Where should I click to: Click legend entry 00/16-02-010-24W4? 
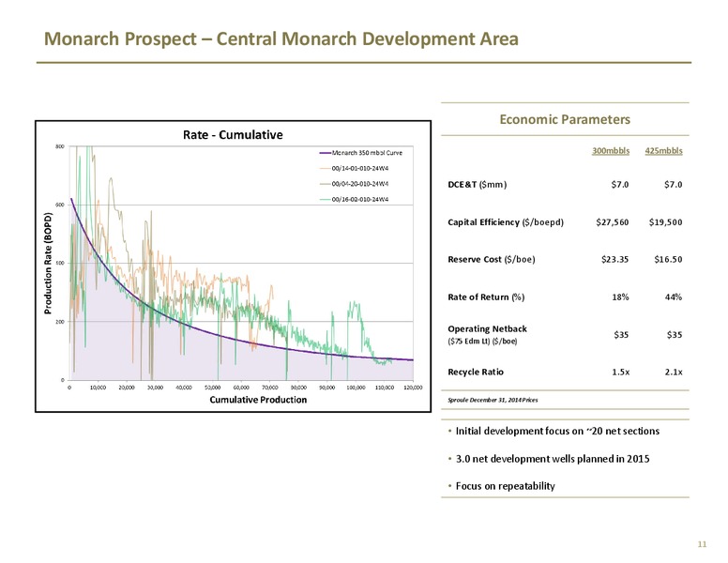pos(355,200)
